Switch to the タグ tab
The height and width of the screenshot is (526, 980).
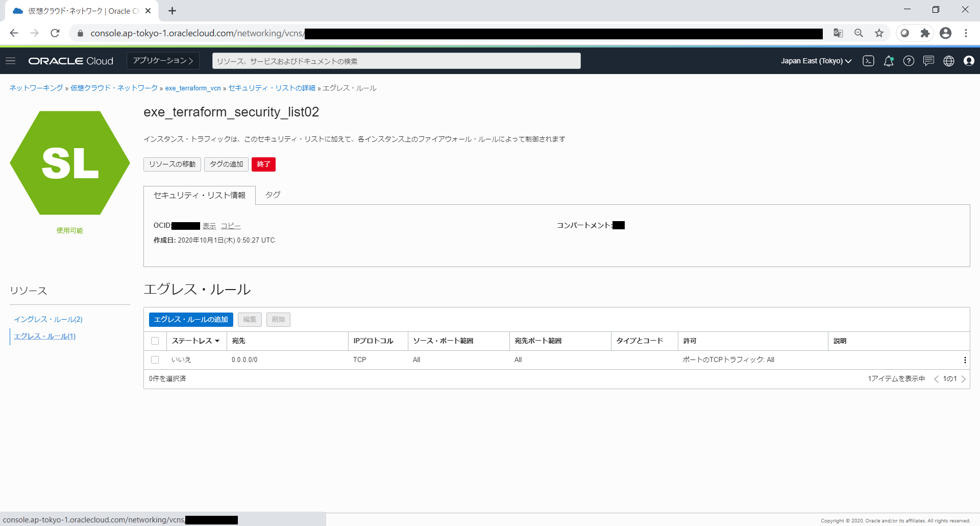pos(273,195)
